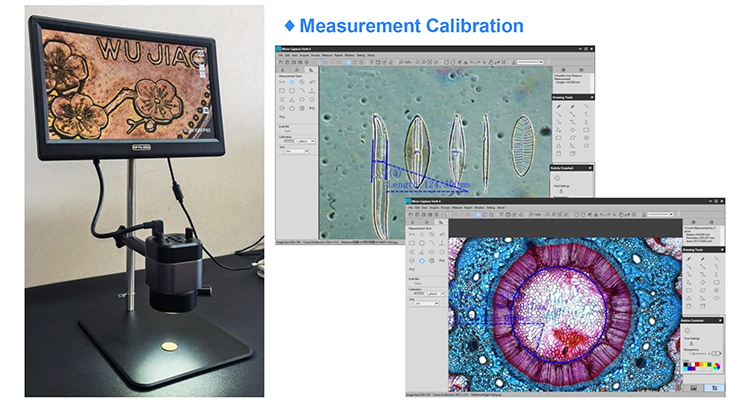This screenshot has width=750, height=400.
Task: Click measurement results text in diatom window
Action: [568, 79]
